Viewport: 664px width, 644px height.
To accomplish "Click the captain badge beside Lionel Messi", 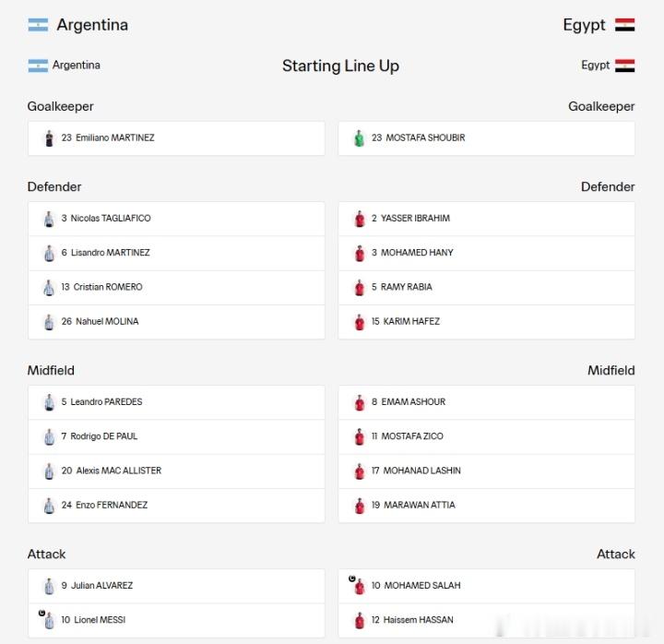I will (x=41, y=613).
